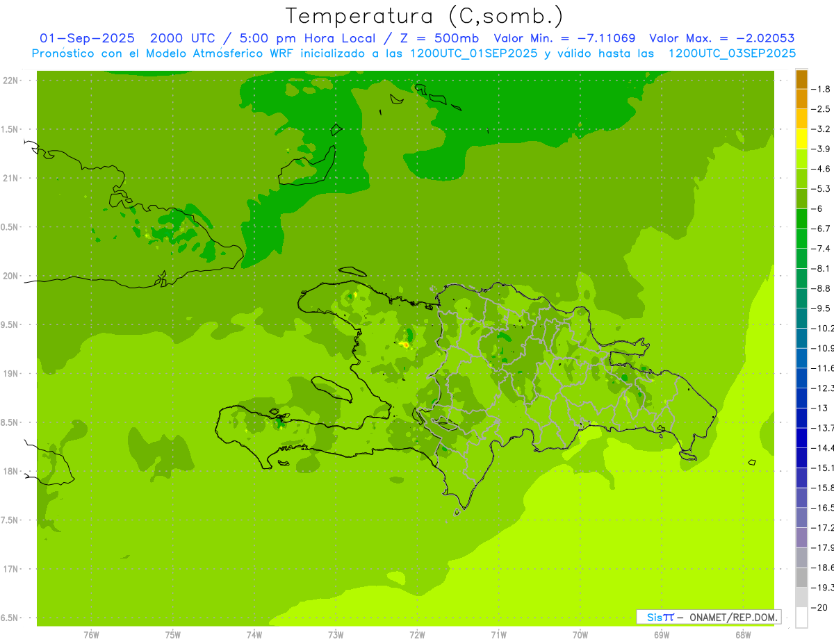Click the '72W' longitude label
The image size is (834, 644).
click(417, 635)
